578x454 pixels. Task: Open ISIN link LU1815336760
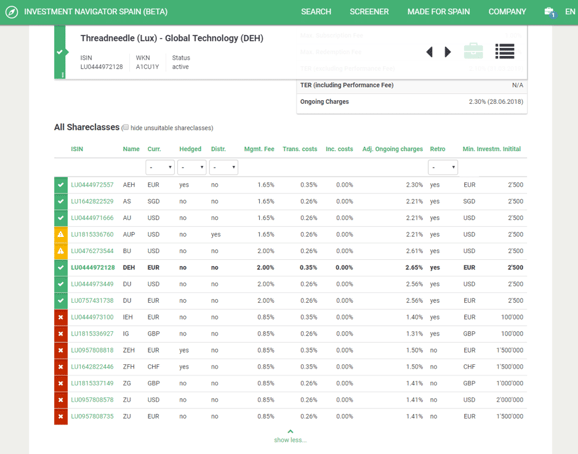(92, 234)
